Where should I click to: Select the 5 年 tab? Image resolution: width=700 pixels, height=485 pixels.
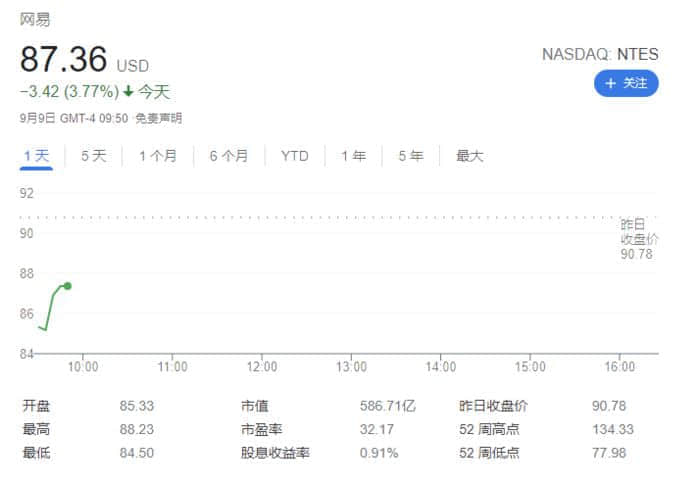pyautogui.click(x=411, y=156)
